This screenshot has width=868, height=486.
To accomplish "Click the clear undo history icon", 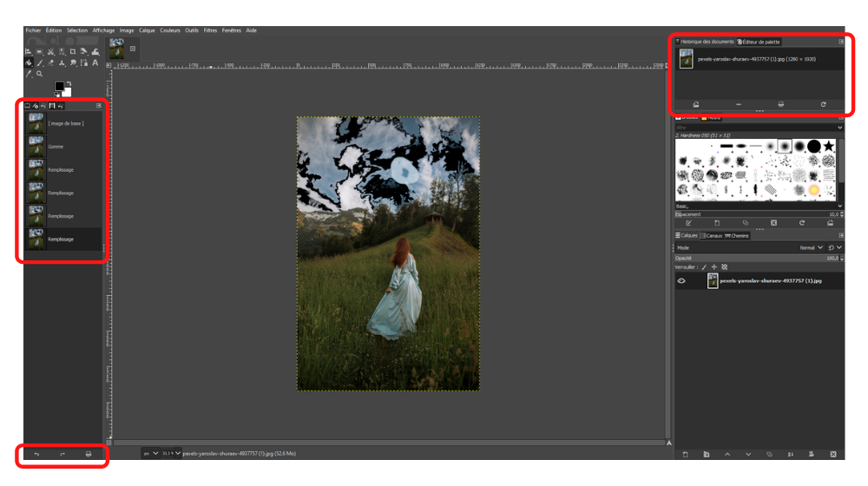I will [x=89, y=454].
